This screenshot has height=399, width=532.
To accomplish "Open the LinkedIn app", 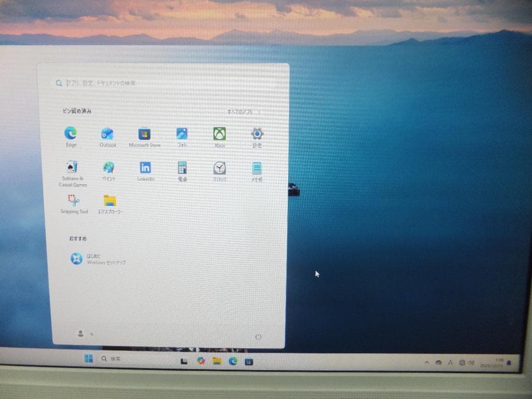I will click(145, 168).
